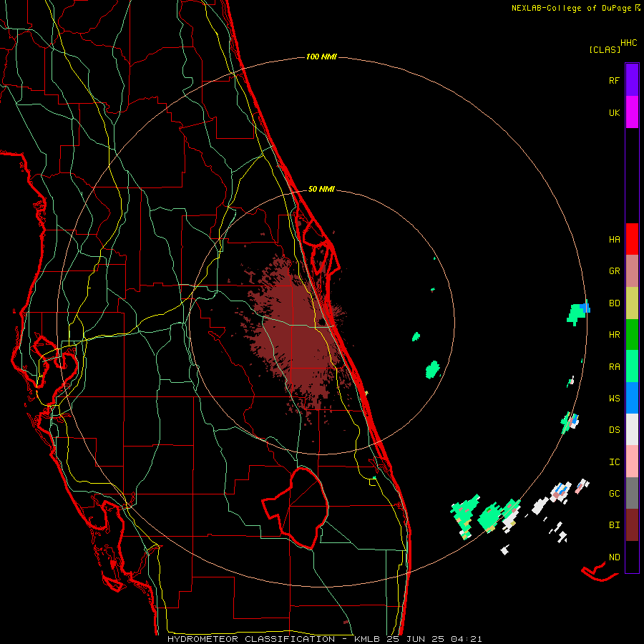
Task: Click the [CLAS] units label
Action: point(605,50)
